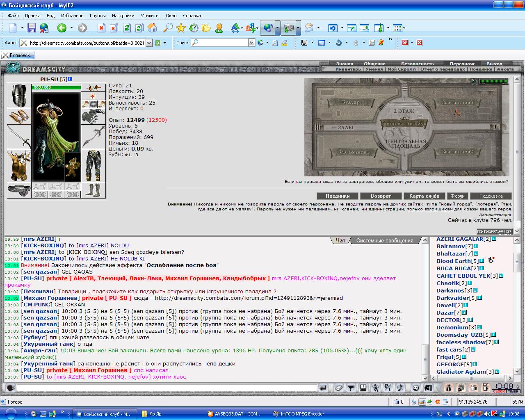Click the New page toolbar icon
Viewport: 525px width, 420px height.
click(13, 28)
